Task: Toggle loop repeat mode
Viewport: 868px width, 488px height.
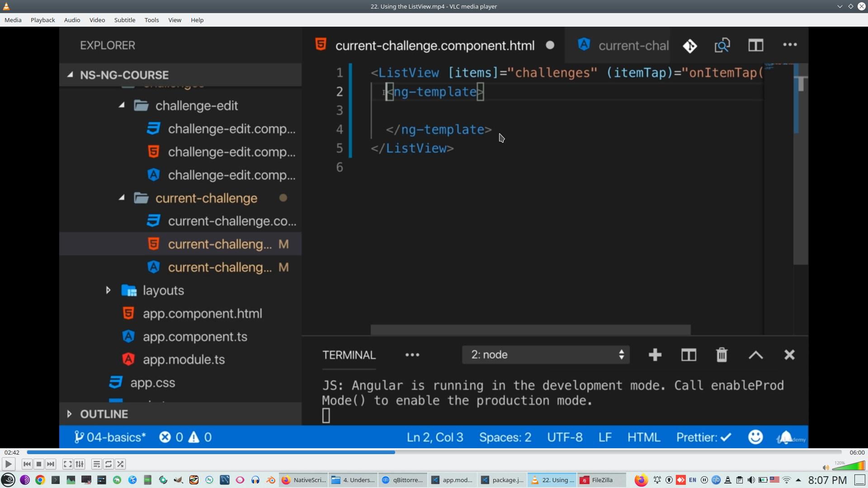Action: [108, 464]
